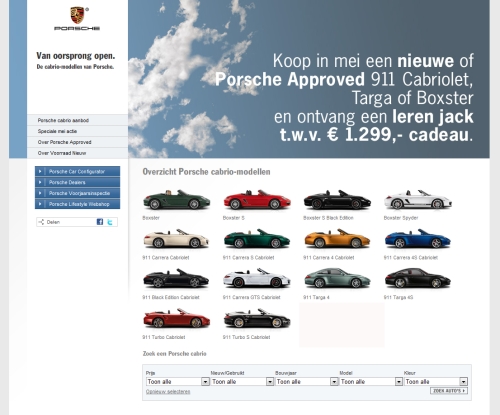Click arrow icon beside Porsche Voorjaarsinspectie
500x415 pixels.
coord(40,193)
